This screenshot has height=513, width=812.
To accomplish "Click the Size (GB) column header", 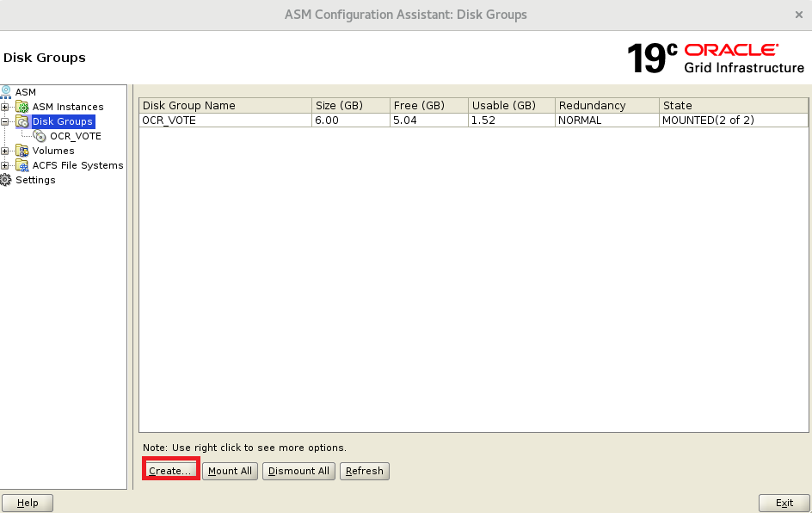I will (x=351, y=106).
